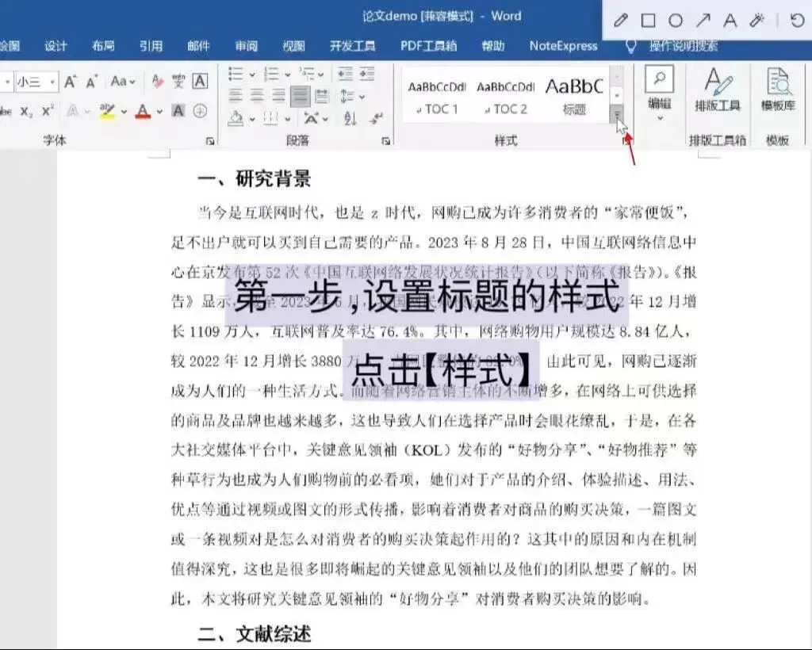This screenshot has height=650, width=812.
Task: Toggle show paragraph marks icon
Action: click(x=377, y=119)
